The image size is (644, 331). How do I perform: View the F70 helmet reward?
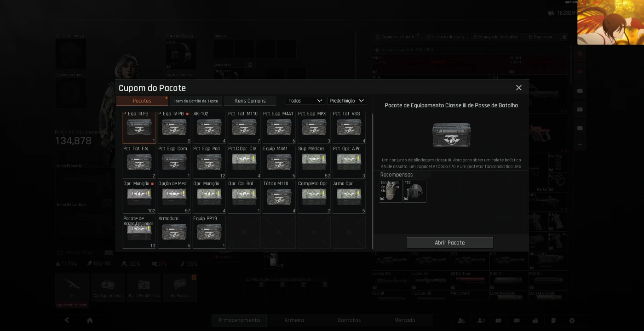(x=414, y=191)
